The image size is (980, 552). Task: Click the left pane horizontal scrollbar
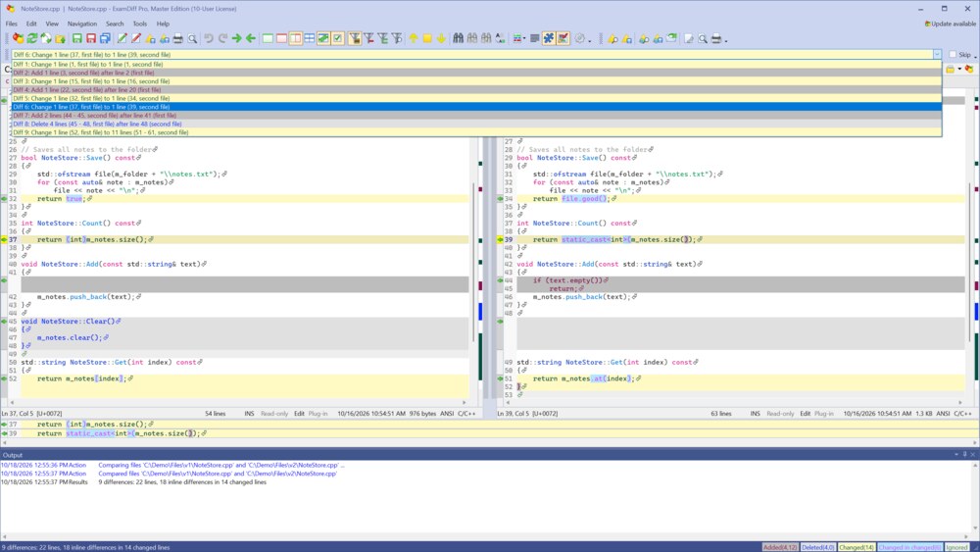click(x=237, y=403)
